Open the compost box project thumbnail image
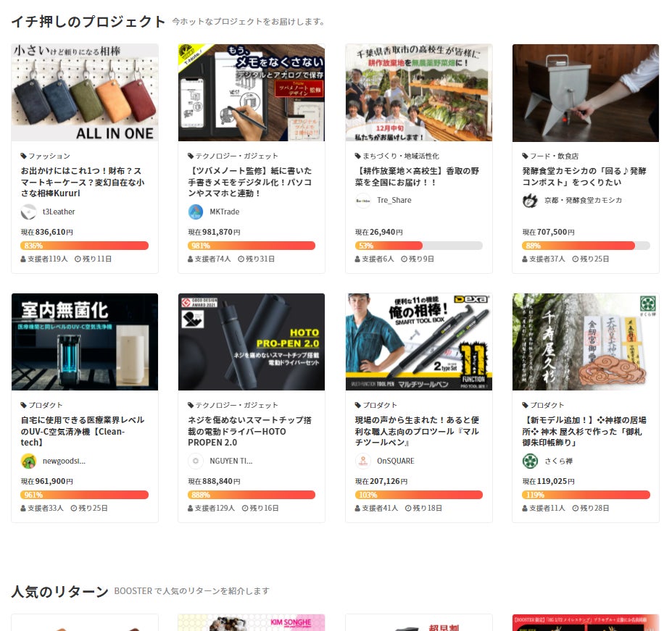This screenshot has height=631, width=672. pos(586,93)
